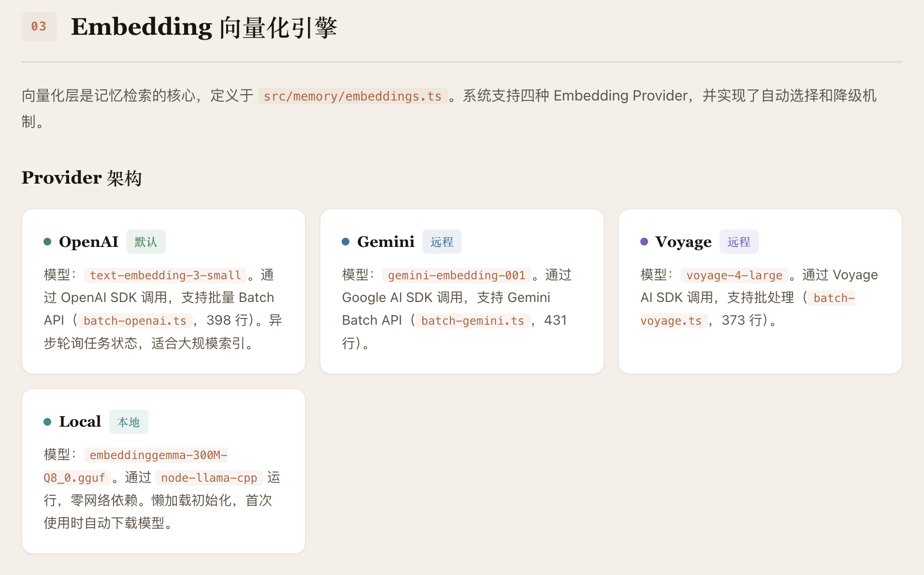Select the 远程 badge on Voyage card
The height and width of the screenshot is (575, 924).
[739, 242]
